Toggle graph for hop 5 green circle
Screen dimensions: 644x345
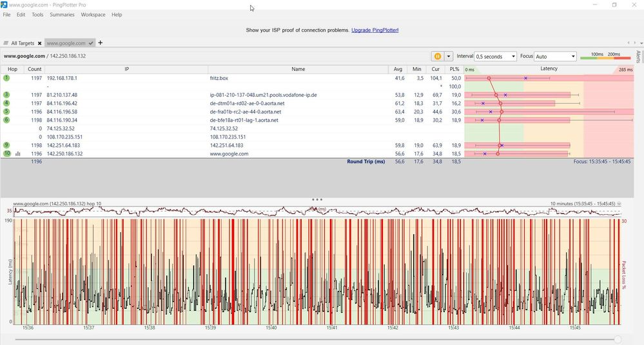click(6, 112)
